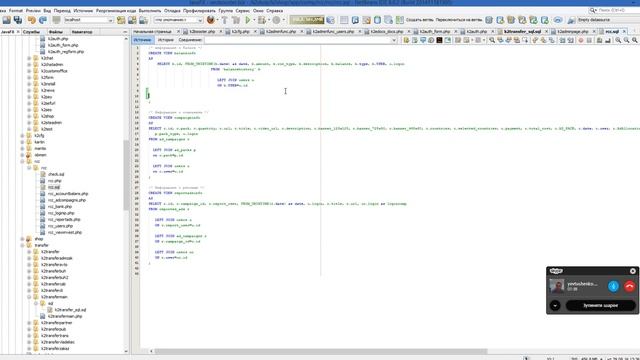Image resolution: width=640 pixels, height=360 pixels.
Task: Click Создать ветвь button
Action: [x=419, y=20]
